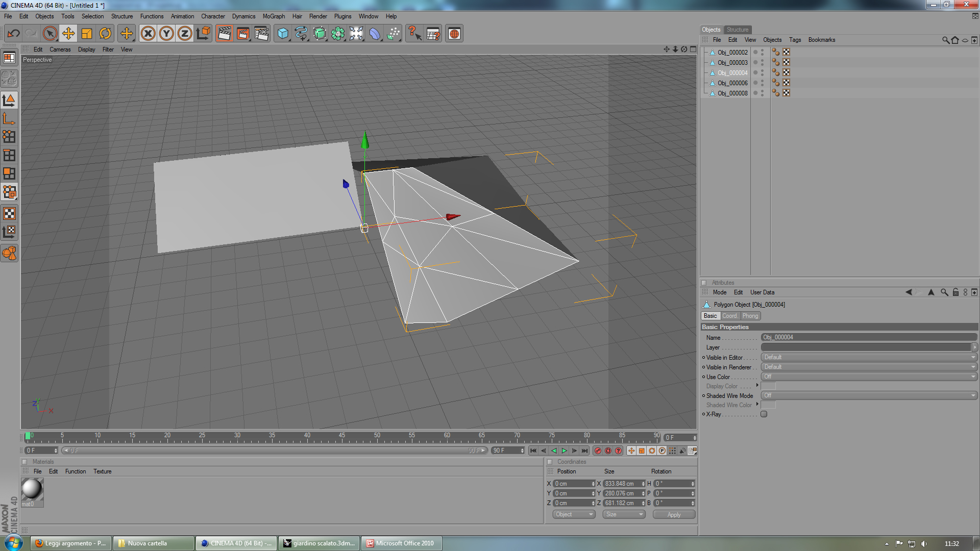Click the Undo arrow icon
Image resolution: width=980 pixels, height=551 pixels.
tap(14, 34)
